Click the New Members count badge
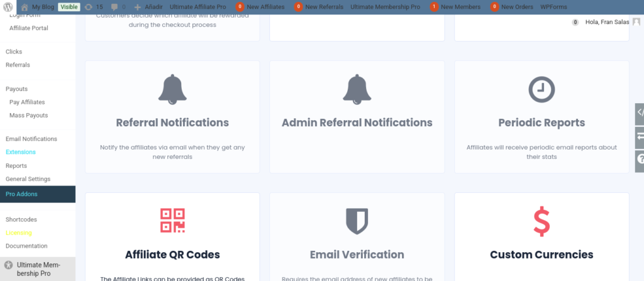 pyautogui.click(x=434, y=7)
